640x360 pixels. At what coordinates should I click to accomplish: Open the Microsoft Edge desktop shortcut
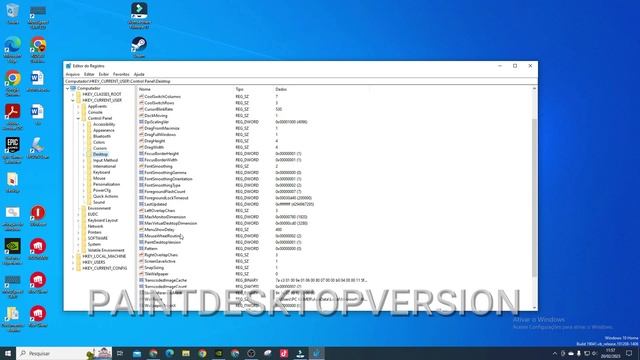pos(13,49)
